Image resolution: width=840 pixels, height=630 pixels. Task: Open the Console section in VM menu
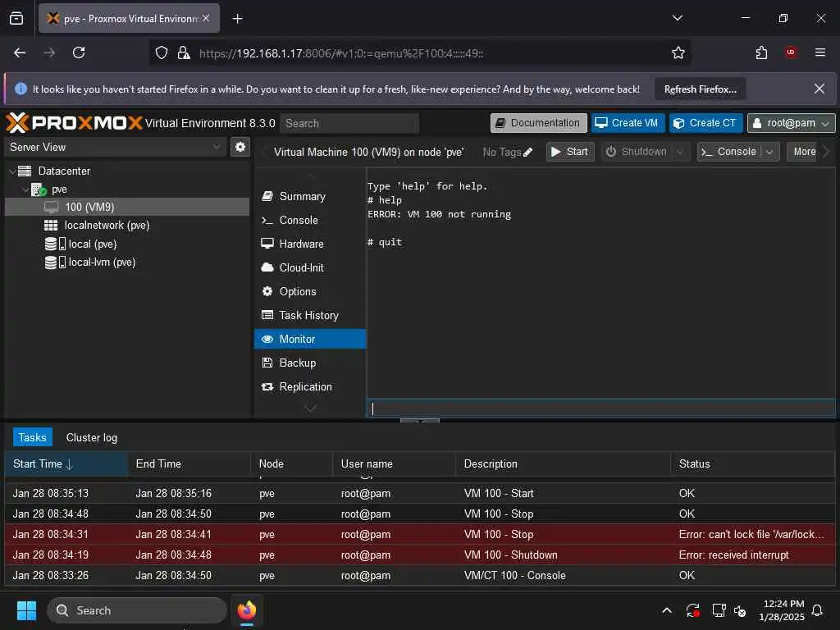(310, 220)
